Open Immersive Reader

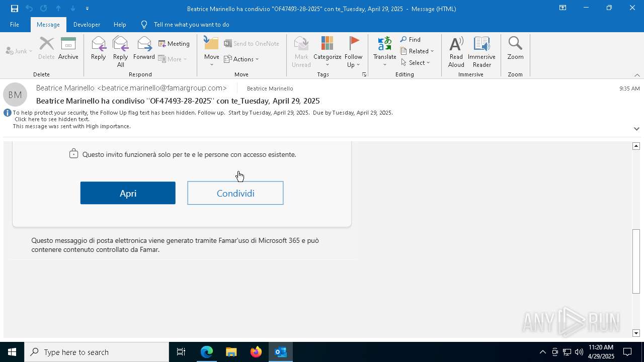tap(482, 51)
